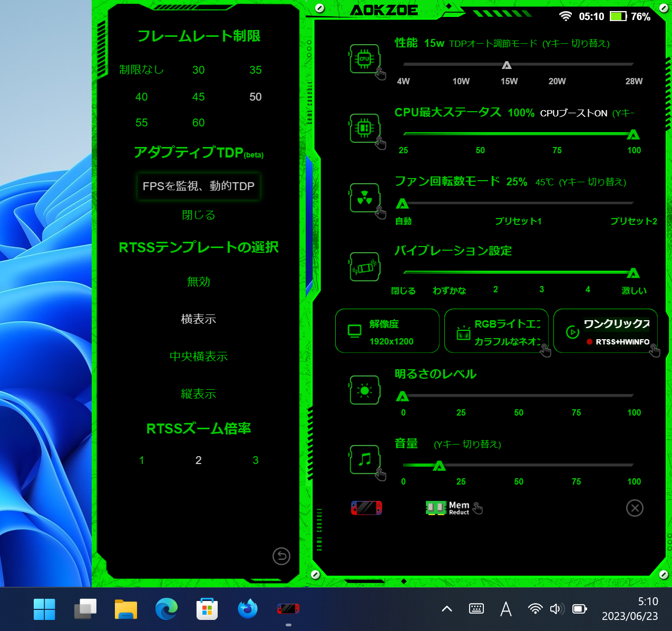
Task: Click the game console app in taskbar
Action: click(288, 609)
